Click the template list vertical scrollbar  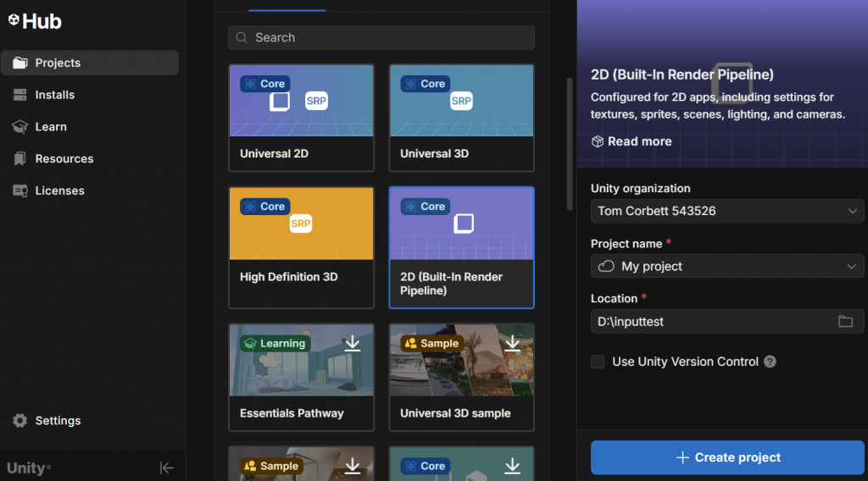click(x=569, y=144)
